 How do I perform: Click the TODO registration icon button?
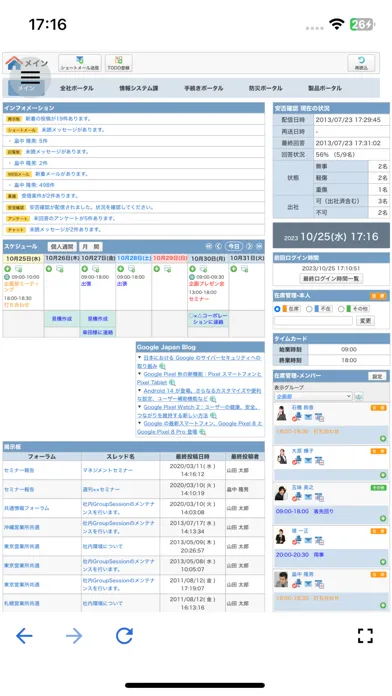pos(119,63)
